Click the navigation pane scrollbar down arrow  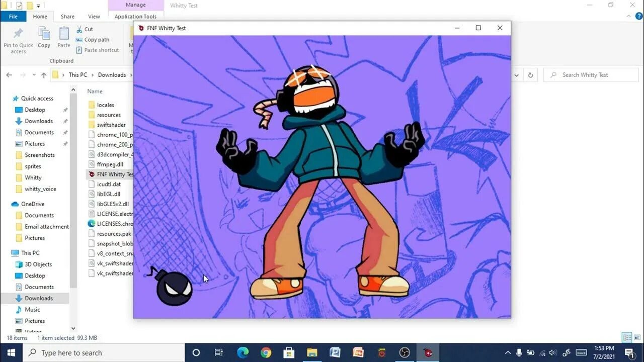click(x=73, y=328)
